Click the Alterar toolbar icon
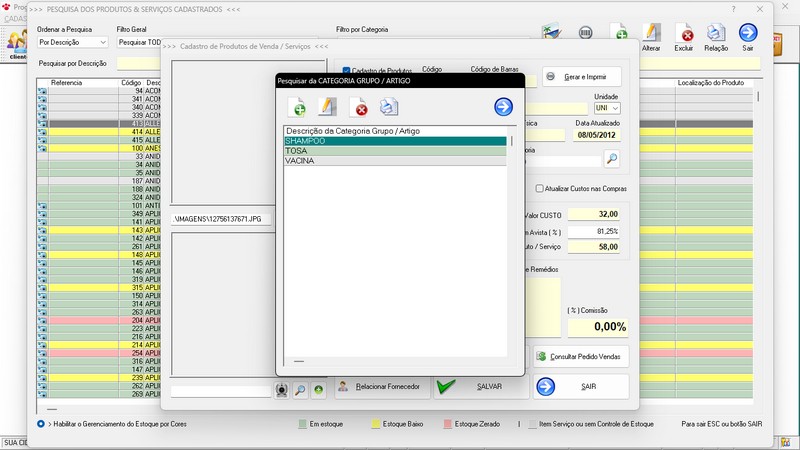Screen dimensions: 800x450 (651, 37)
